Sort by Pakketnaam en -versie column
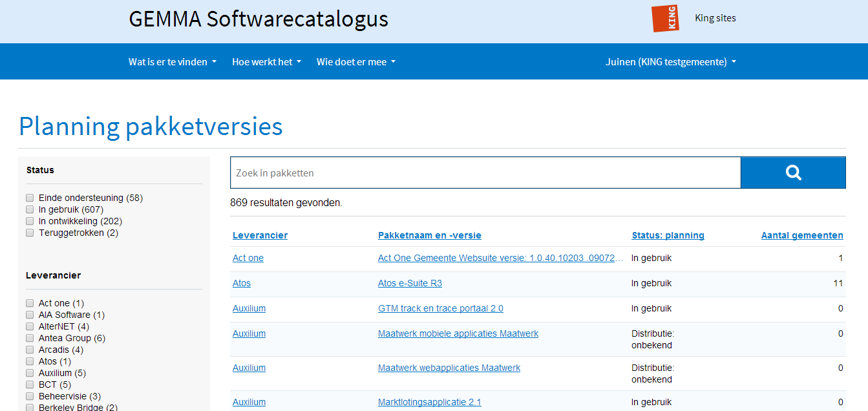This screenshot has width=868, height=411. point(430,235)
